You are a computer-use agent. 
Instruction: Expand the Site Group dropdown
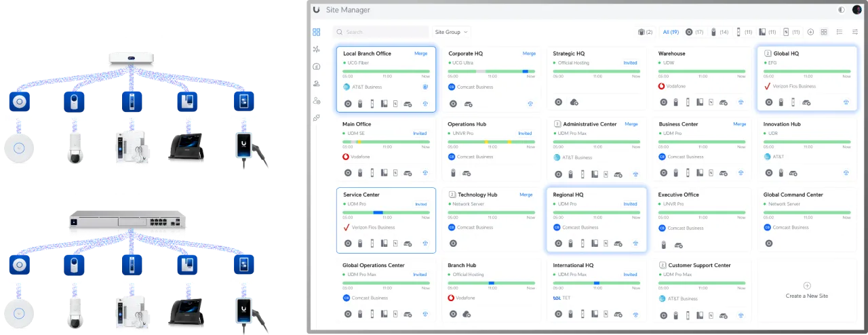point(452,32)
